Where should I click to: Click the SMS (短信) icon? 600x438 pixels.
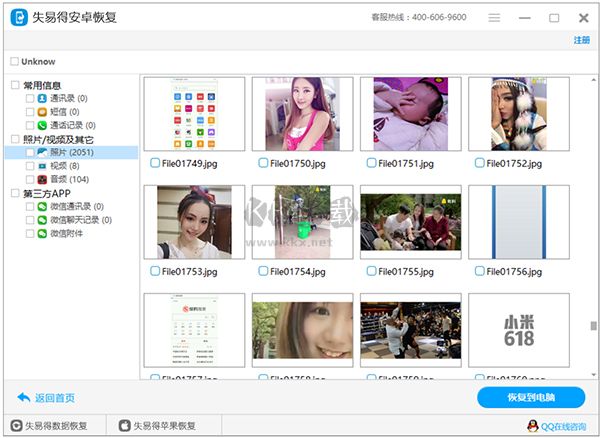pos(42,112)
